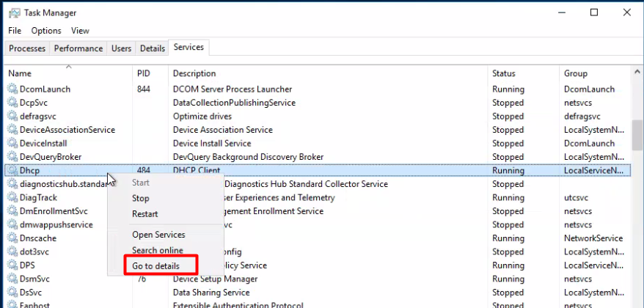The image size is (644, 308).
Task: Click the gear icon next to defragsvc
Action: pos(13,116)
